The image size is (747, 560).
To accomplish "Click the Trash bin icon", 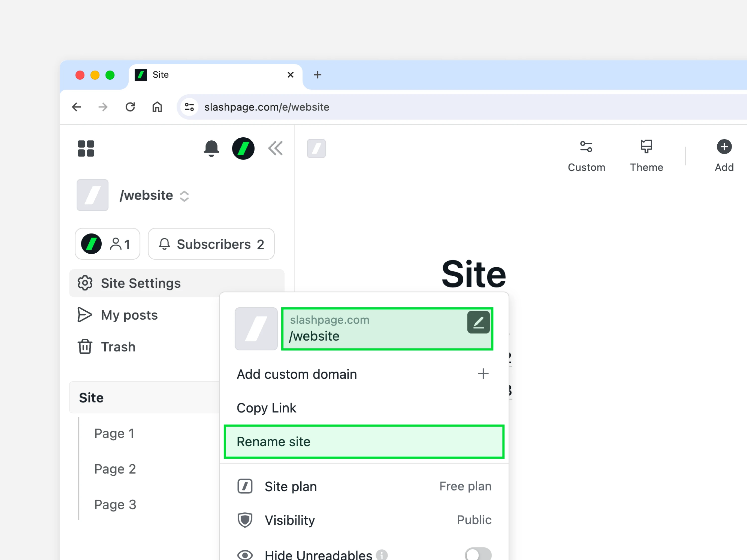I will coord(85,347).
